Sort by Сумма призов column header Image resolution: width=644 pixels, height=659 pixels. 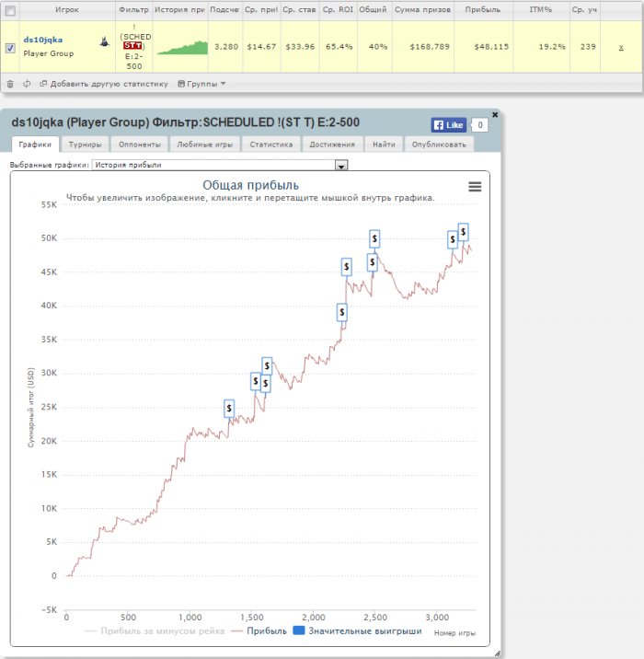tap(422, 10)
